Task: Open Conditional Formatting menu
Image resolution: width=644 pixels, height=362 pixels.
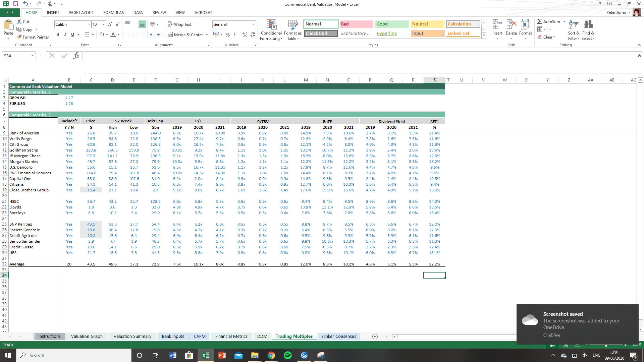Action: 271,30
